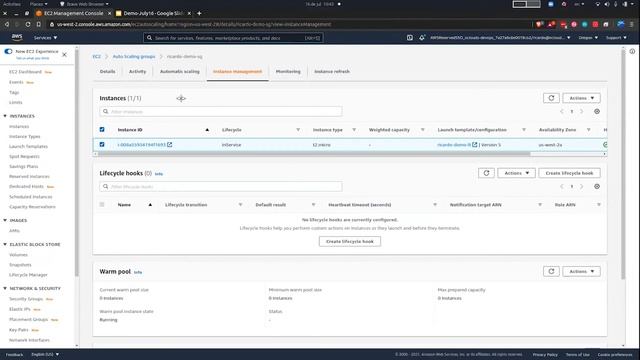Close the EC2 Management Console tab
This screenshot has height=360, width=640.
click(109, 13)
